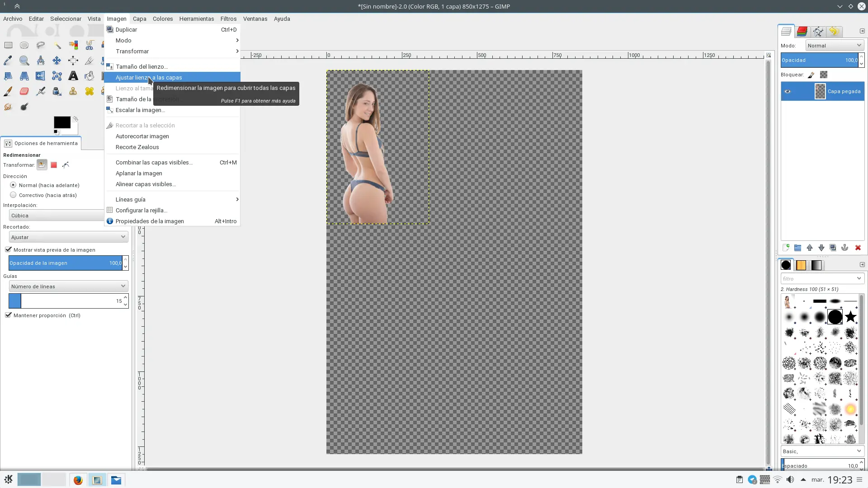Open the Capa menu

click(139, 19)
